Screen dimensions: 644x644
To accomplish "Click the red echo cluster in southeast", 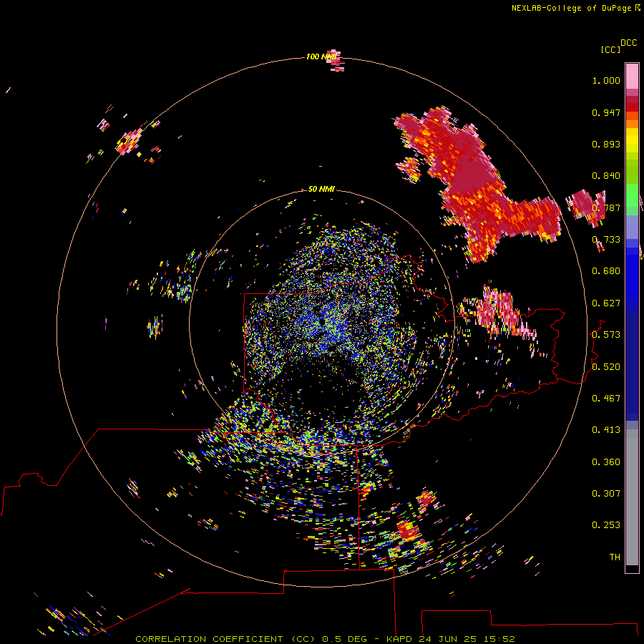I will [x=407, y=530].
